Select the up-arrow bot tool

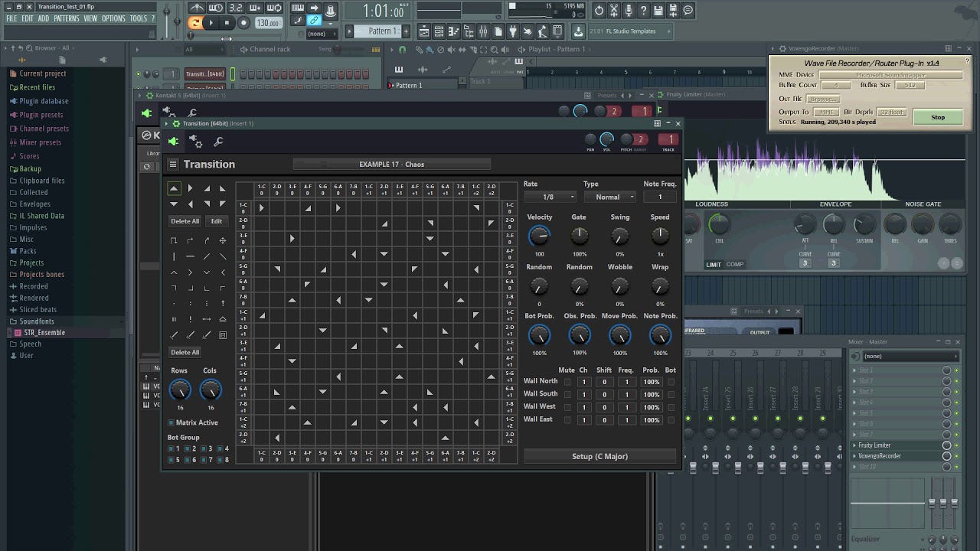pyautogui.click(x=174, y=188)
